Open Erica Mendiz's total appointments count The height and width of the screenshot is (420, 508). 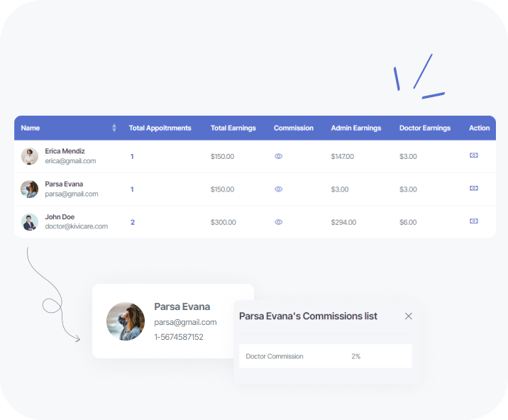pyautogui.click(x=132, y=156)
